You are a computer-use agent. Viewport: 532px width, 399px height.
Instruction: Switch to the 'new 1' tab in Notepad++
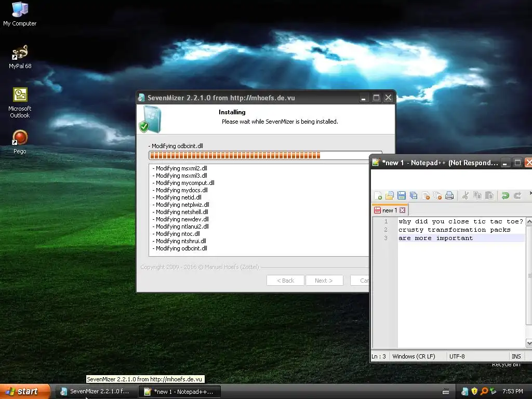pyautogui.click(x=390, y=210)
